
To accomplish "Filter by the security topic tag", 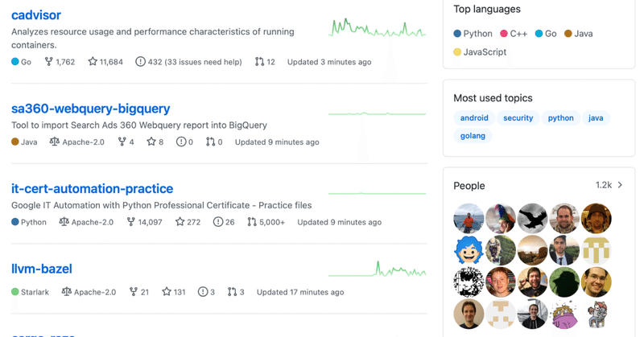I will tap(518, 117).
